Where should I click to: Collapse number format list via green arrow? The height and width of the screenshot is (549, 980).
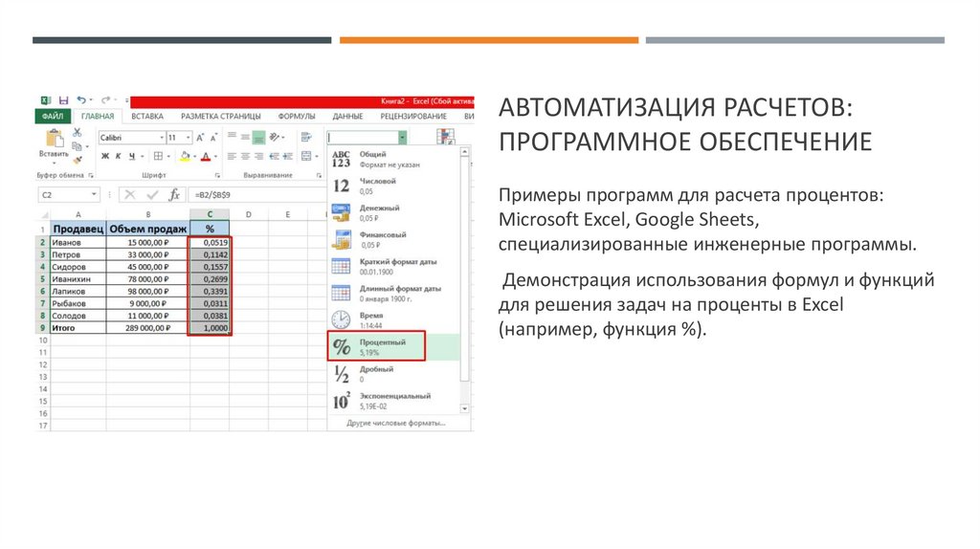[x=403, y=137]
